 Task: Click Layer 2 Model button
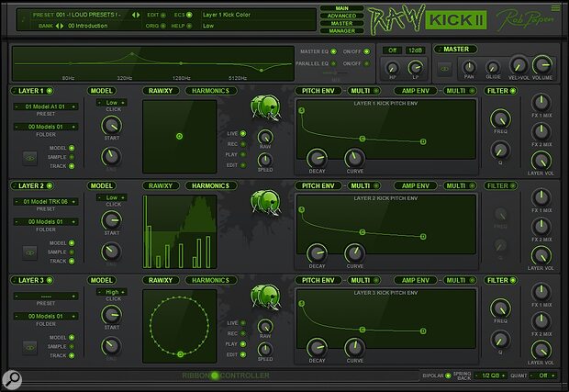tap(102, 185)
